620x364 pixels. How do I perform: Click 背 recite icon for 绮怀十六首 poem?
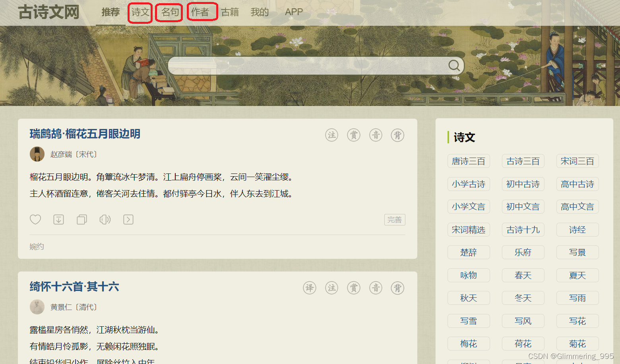(397, 288)
